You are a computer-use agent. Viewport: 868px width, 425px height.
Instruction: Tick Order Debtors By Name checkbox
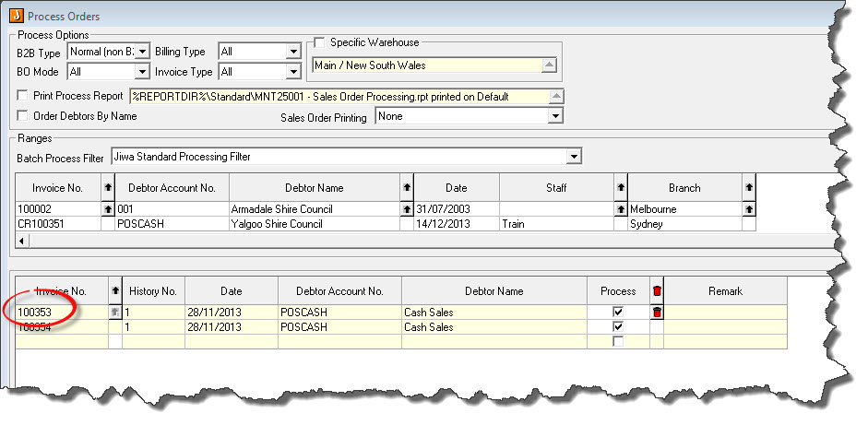[23, 115]
